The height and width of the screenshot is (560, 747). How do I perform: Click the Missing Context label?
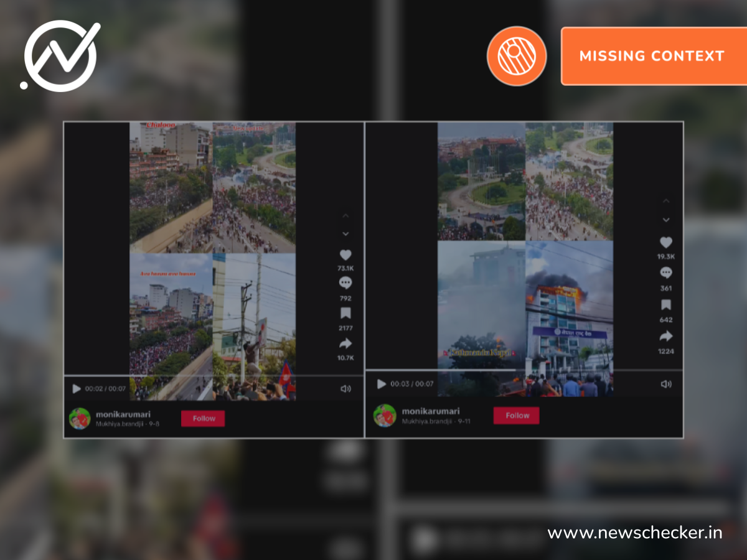coord(652,56)
